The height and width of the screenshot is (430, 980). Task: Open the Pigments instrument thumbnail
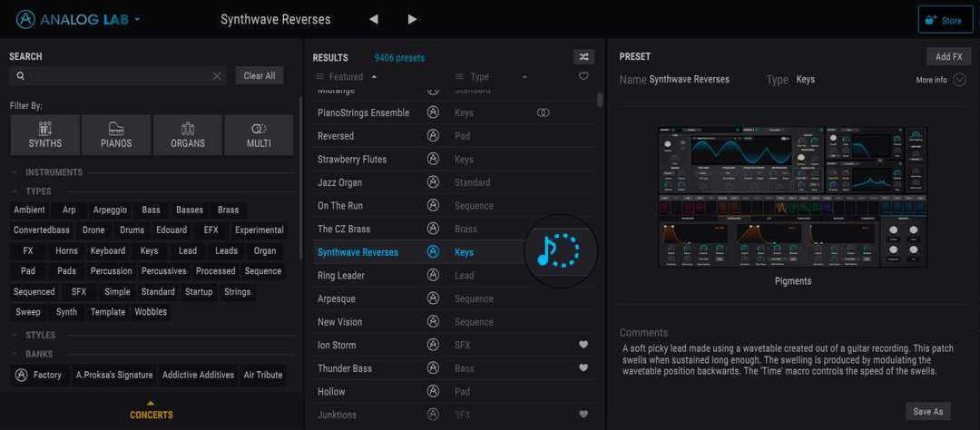point(792,197)
